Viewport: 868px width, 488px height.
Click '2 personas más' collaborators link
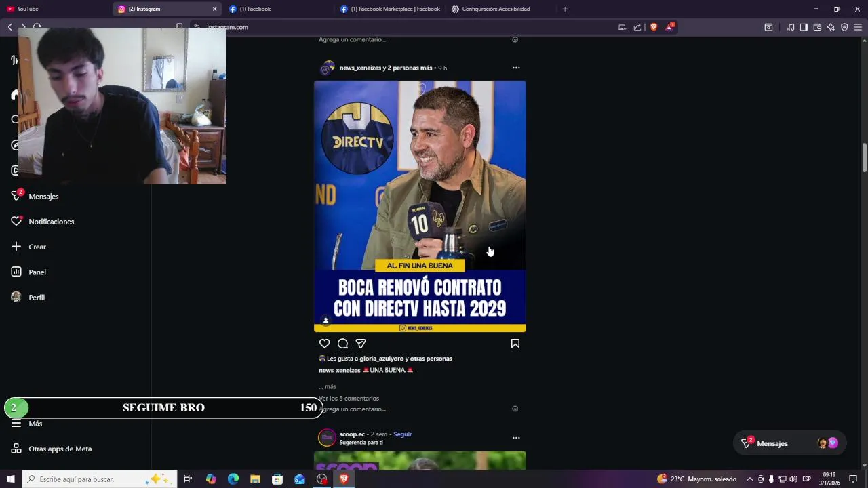pos(410,68)
